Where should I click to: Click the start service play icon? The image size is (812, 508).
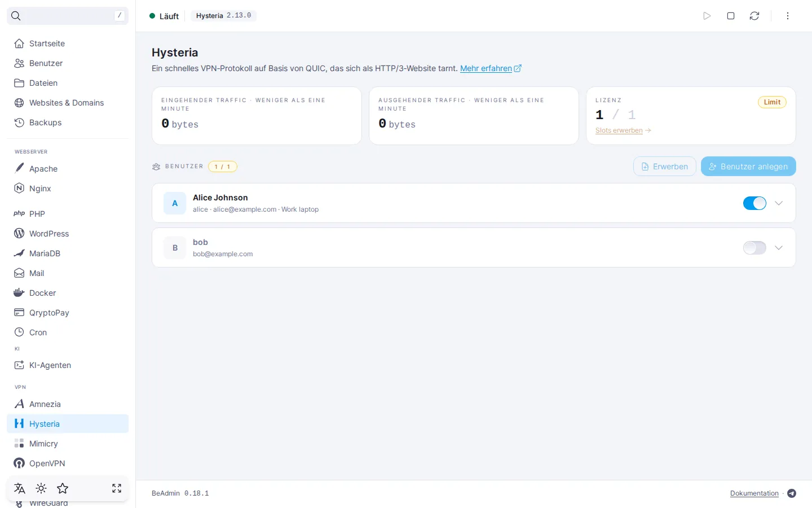707,16
